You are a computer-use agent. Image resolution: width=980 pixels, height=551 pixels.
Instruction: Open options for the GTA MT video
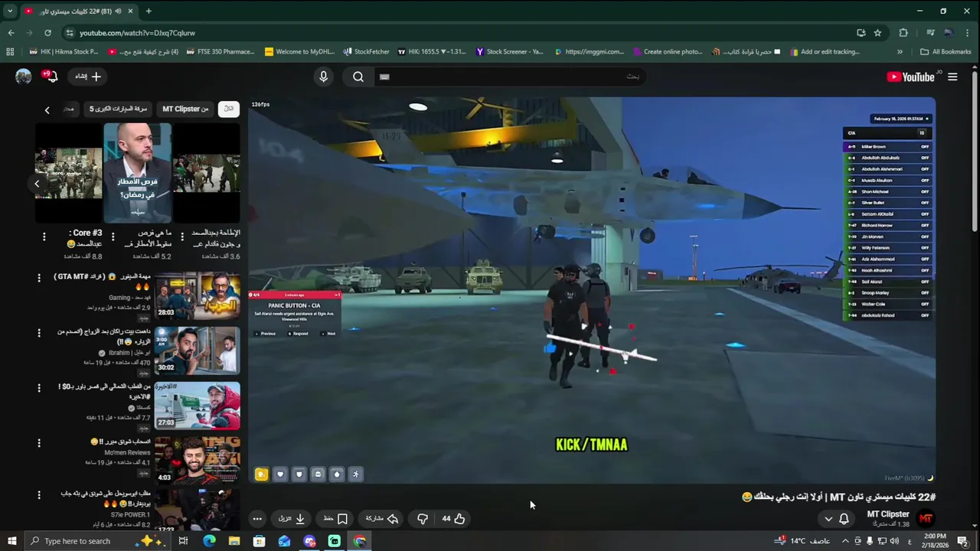tap(39, 278)
